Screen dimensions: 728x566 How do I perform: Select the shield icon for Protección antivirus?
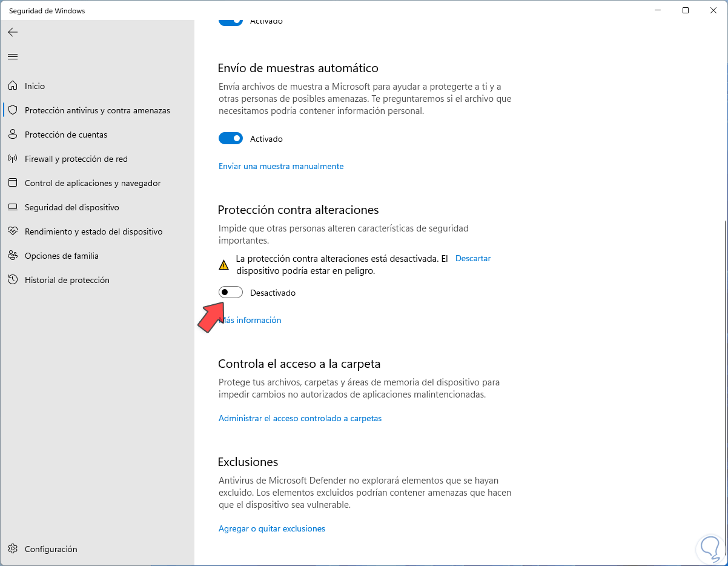tap(13, 110)
